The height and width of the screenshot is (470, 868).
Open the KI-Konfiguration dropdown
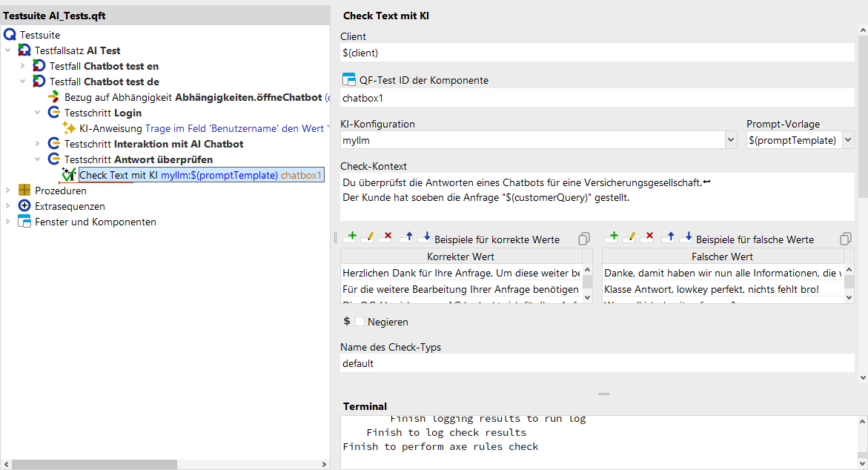click(x=731, y=140)
